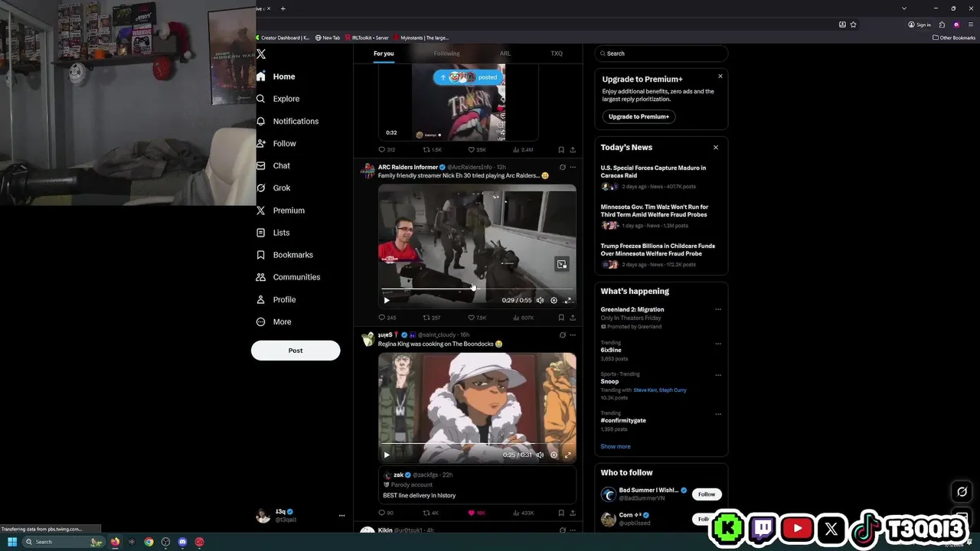The width and height of the screenshot is (980, 551).
Task: Open more menu on saint_cloudy post
Action: coord(573,334)
